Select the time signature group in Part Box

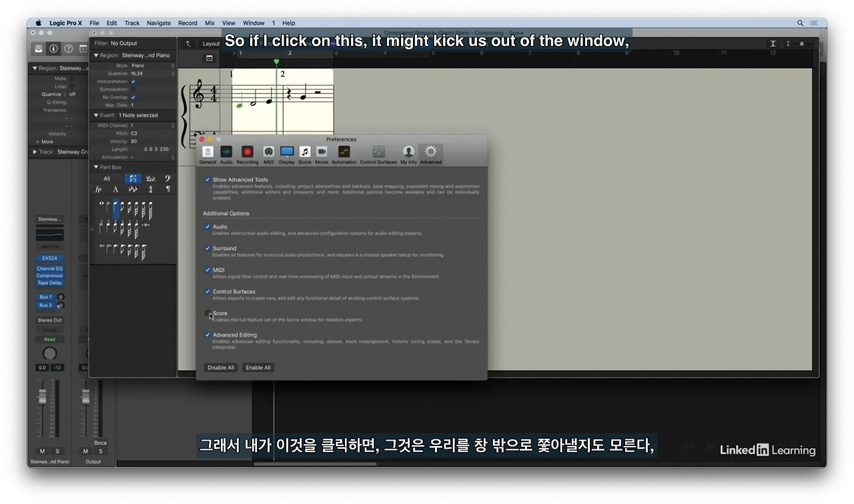151,189
